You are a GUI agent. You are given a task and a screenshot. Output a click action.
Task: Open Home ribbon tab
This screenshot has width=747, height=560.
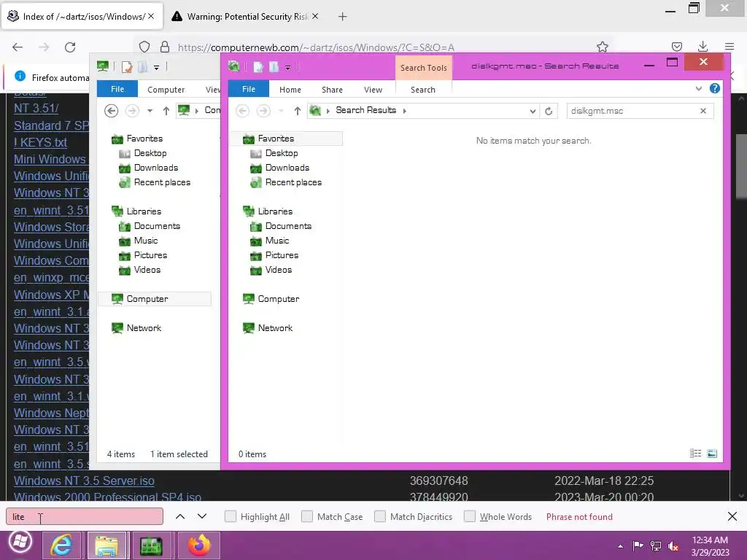click(290, 90)
